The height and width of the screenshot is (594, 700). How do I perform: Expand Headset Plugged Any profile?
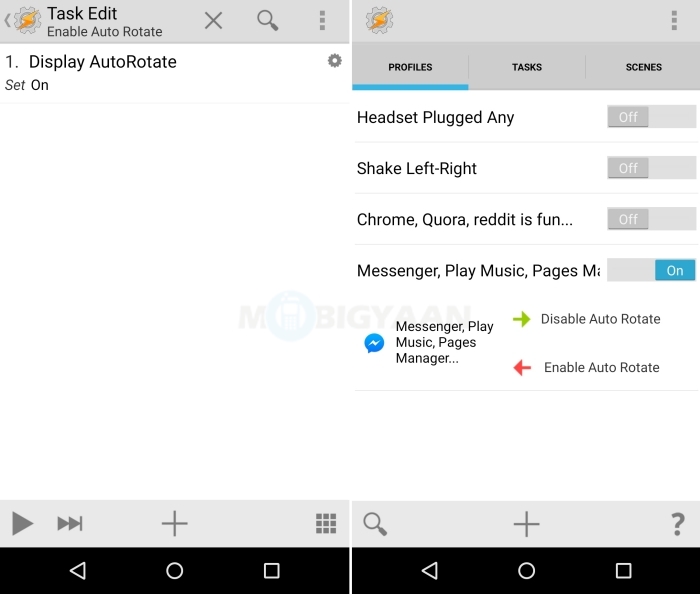[435, 117]
